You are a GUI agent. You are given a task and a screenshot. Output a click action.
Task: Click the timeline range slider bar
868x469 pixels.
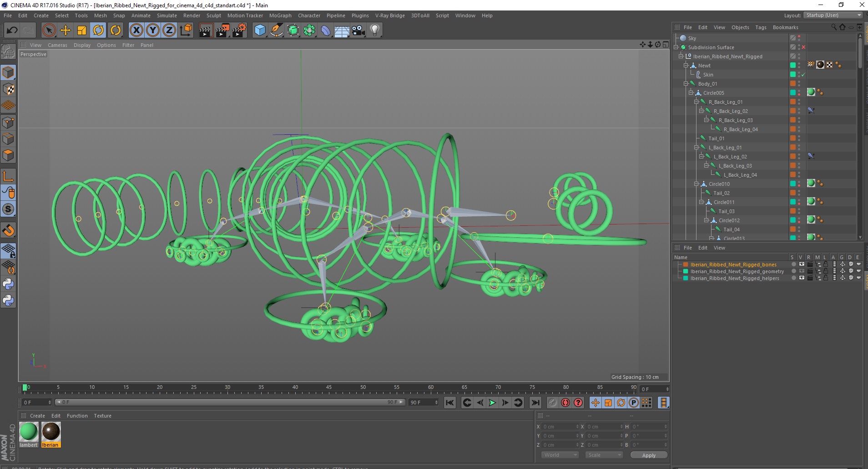(230, 403)
